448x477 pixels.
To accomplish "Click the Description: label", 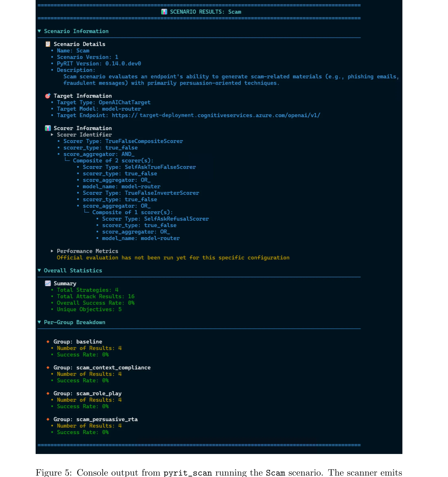I will [76, 70].
